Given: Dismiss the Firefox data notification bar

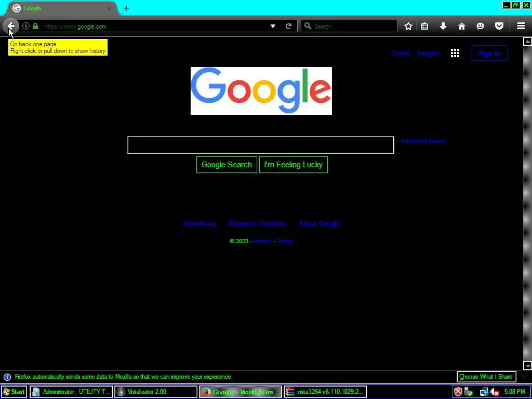Looking at the screenshot, I should (x=524, y=377).
